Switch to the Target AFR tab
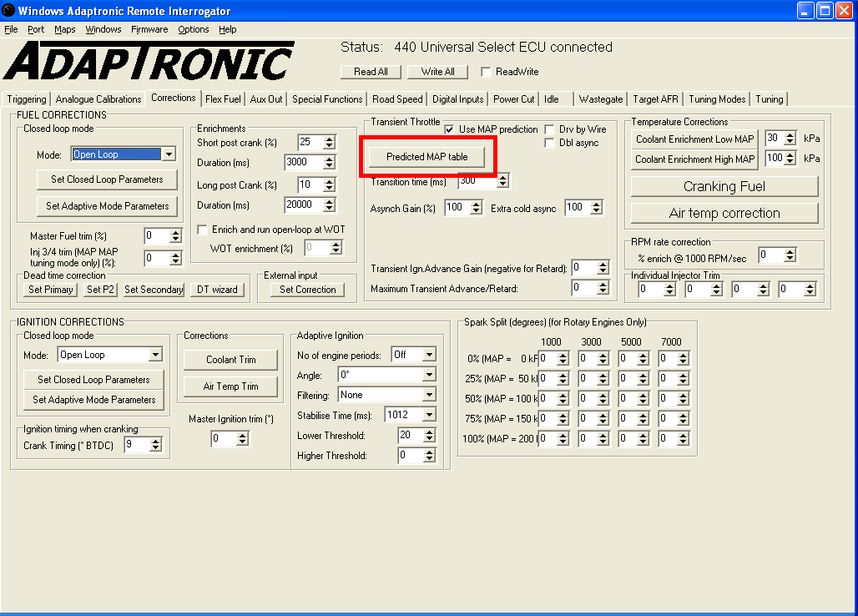 tap(655, 99)
